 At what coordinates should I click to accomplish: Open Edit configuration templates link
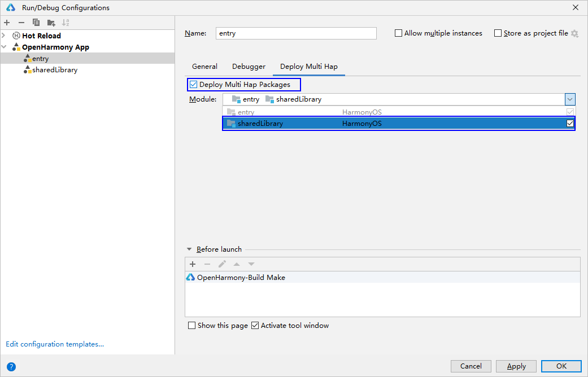click(55, 344)
